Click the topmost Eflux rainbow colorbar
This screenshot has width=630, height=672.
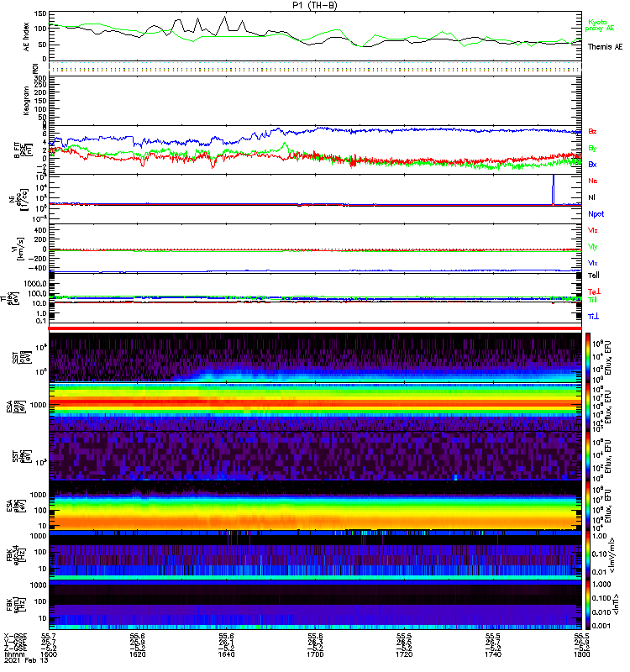pyautogui.click(x=588, y=358)
